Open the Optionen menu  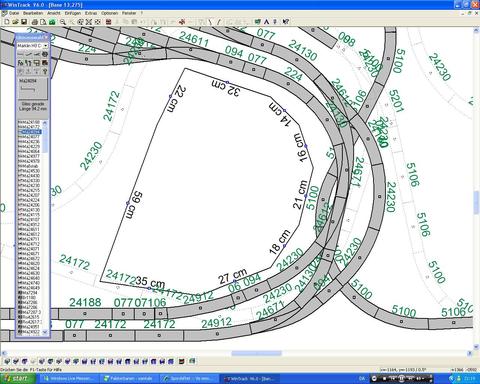click(x=109, y=13)
